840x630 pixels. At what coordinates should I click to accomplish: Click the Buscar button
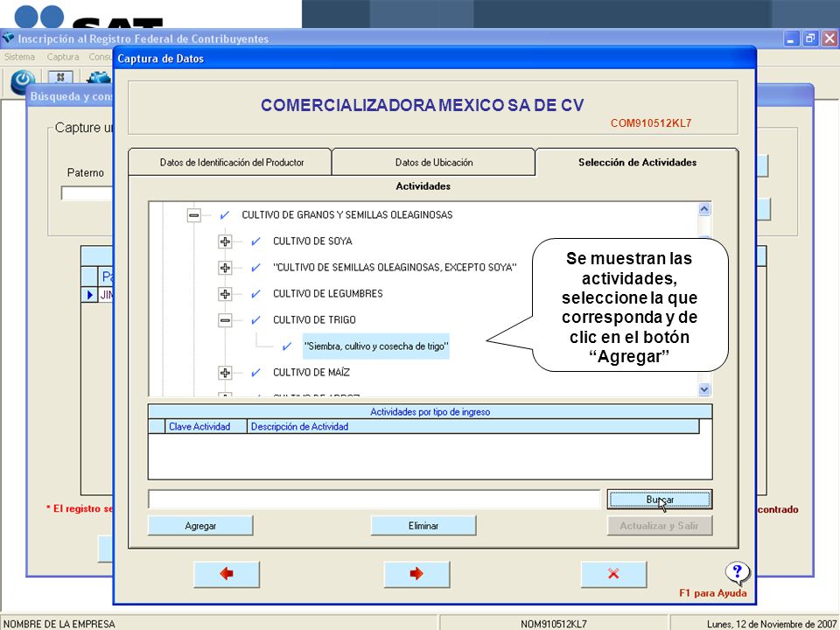(660, 500)
